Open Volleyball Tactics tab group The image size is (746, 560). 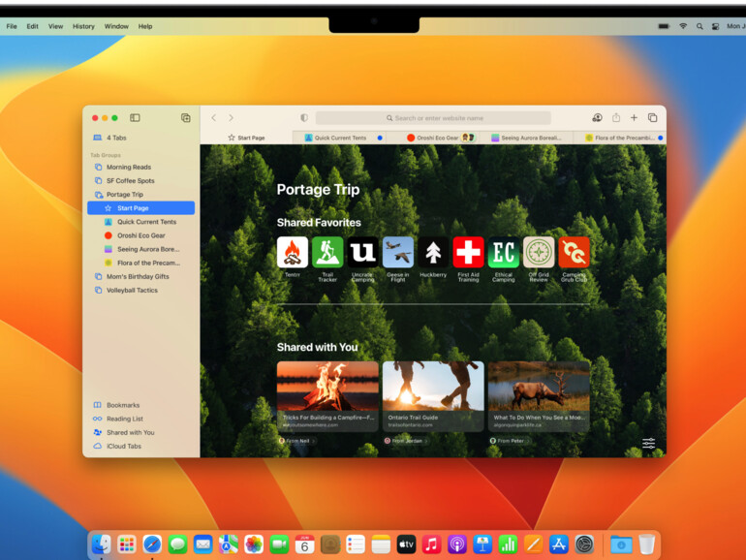click(140, 291)
